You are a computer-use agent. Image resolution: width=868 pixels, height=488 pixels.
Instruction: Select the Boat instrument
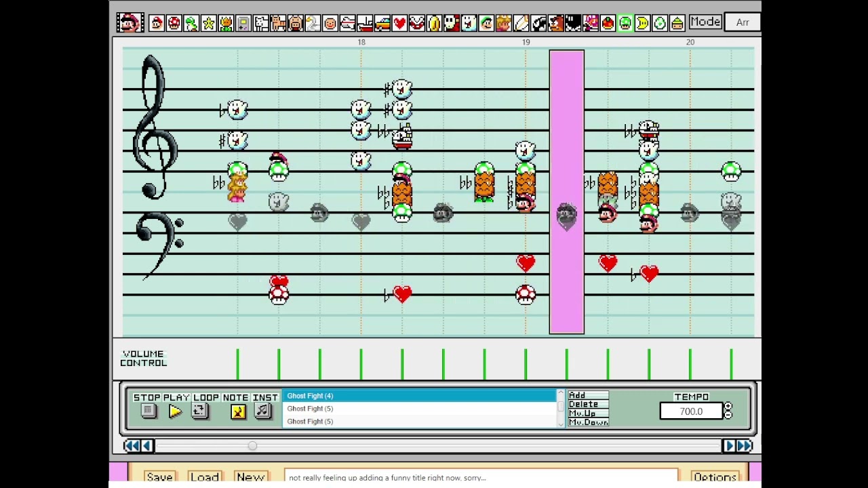coord(365,24)
